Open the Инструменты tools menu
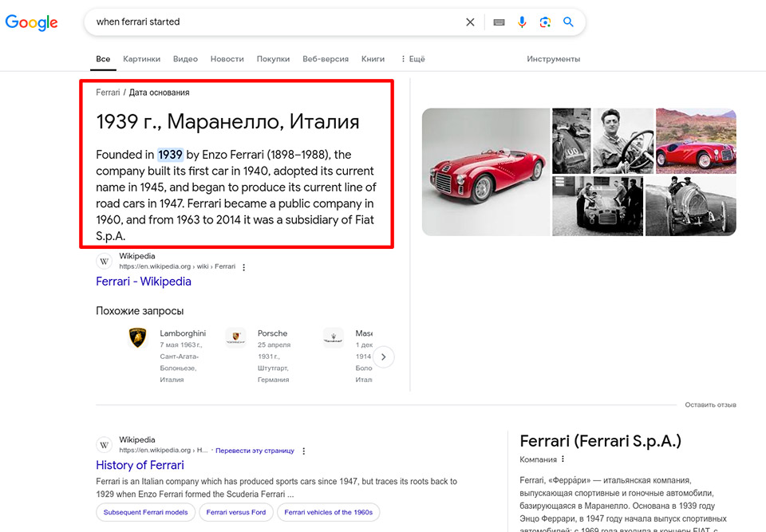766x532 pixels. coord(554,59)
